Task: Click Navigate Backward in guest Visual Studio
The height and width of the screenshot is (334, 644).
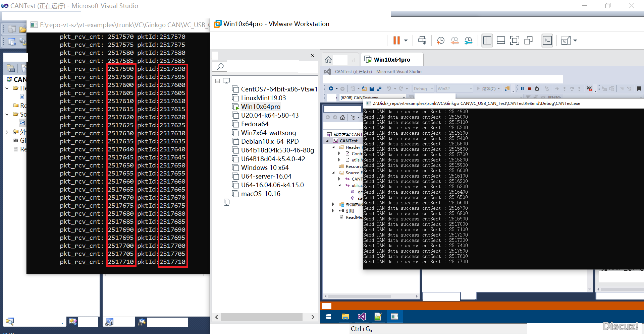Action: coord(331,89)
